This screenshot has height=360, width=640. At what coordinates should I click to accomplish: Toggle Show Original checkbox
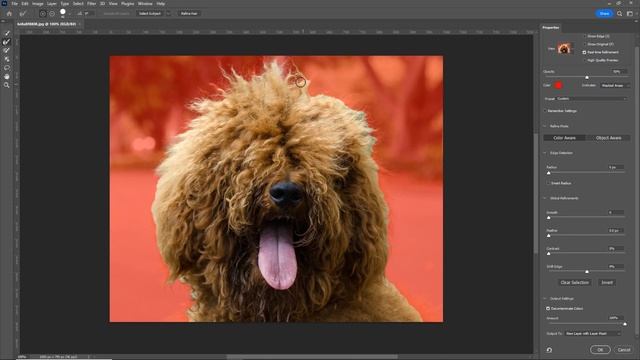pos(584,44)
